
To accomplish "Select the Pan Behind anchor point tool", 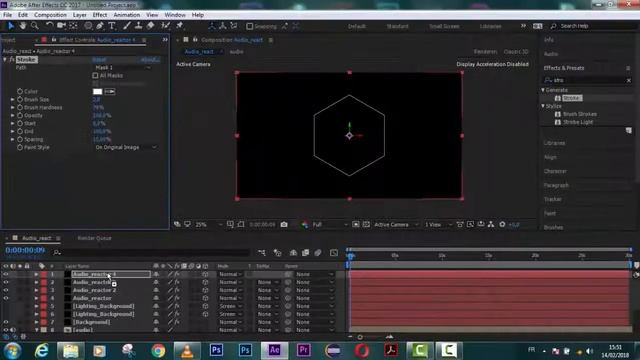I will tap(73, 26).
